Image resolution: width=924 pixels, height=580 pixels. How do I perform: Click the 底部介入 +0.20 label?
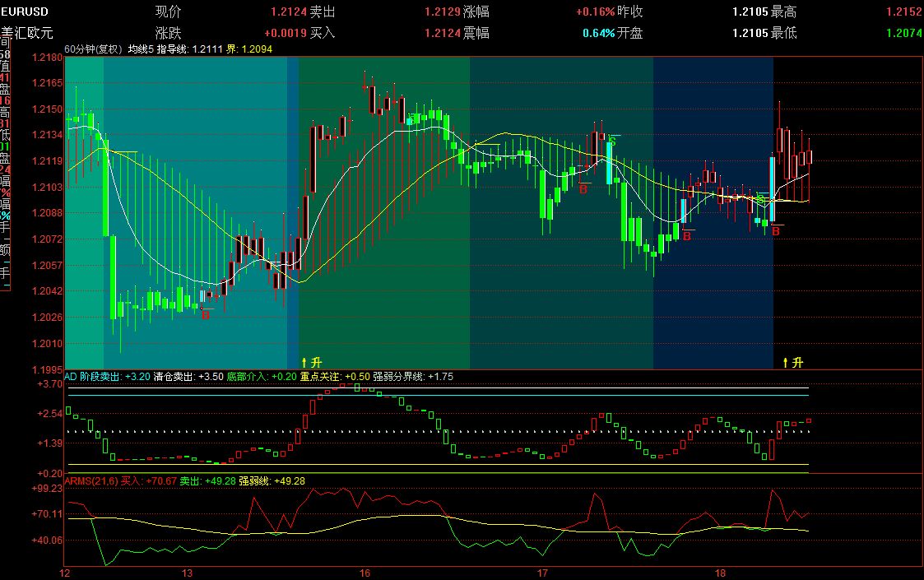[262, 377]
